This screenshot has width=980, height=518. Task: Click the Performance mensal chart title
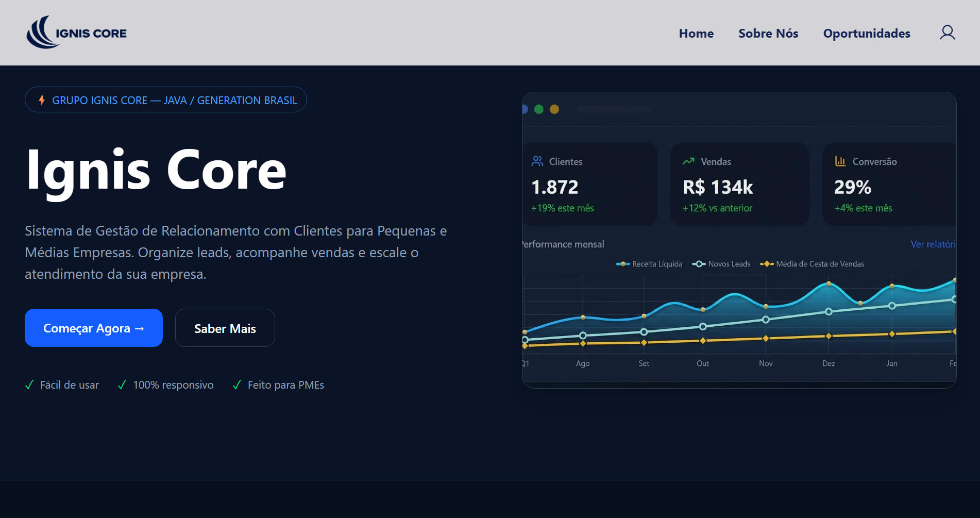(x=563, y=244)
